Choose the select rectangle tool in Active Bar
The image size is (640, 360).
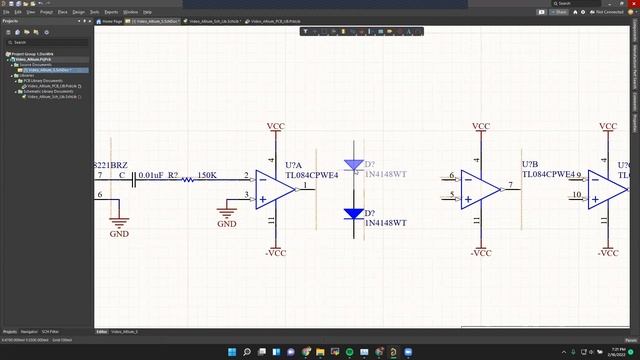coord(324,31)
